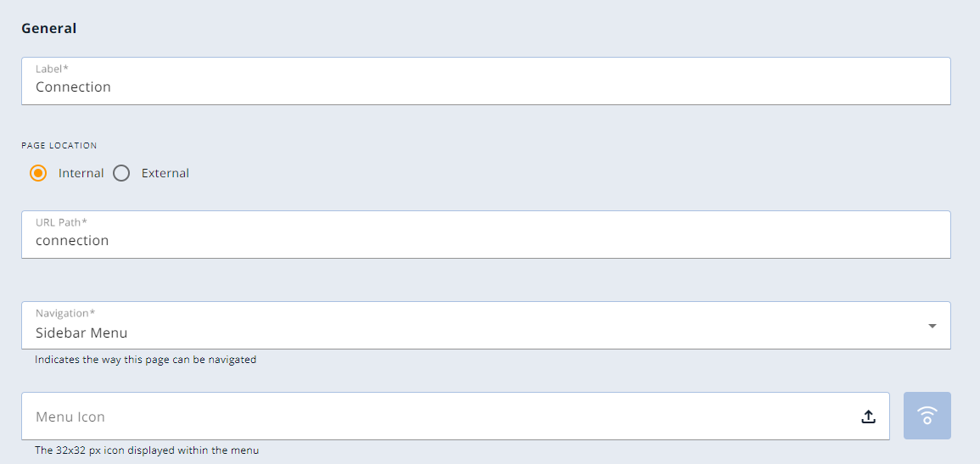The width and height of the screenshot is (980, 464).
Task: Click the "URL Path*" floating field caption
Action: (61, 221)
